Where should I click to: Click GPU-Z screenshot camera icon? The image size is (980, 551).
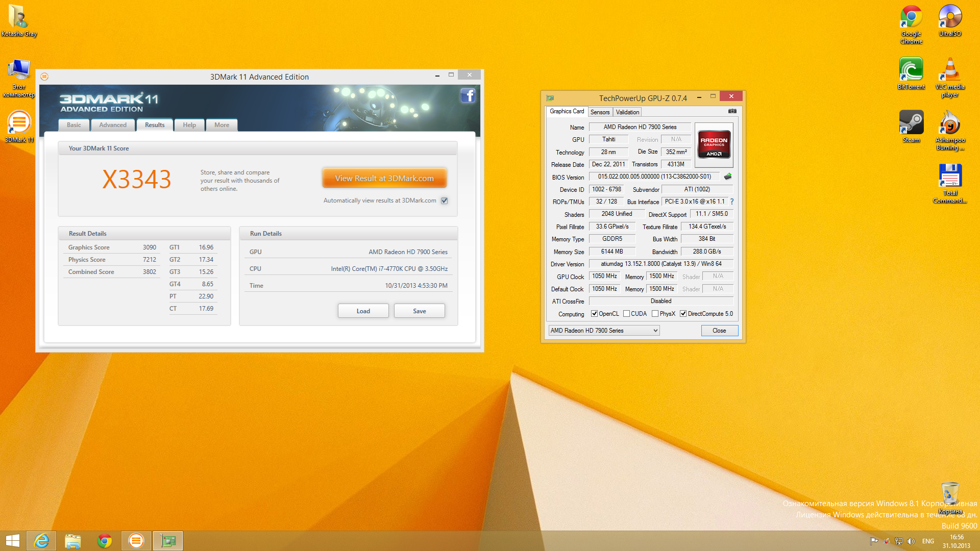pos(732,111)
